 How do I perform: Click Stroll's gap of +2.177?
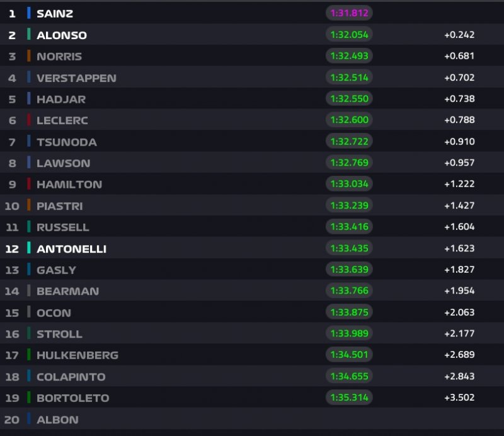pyautogui.click(x=459, y=334)
